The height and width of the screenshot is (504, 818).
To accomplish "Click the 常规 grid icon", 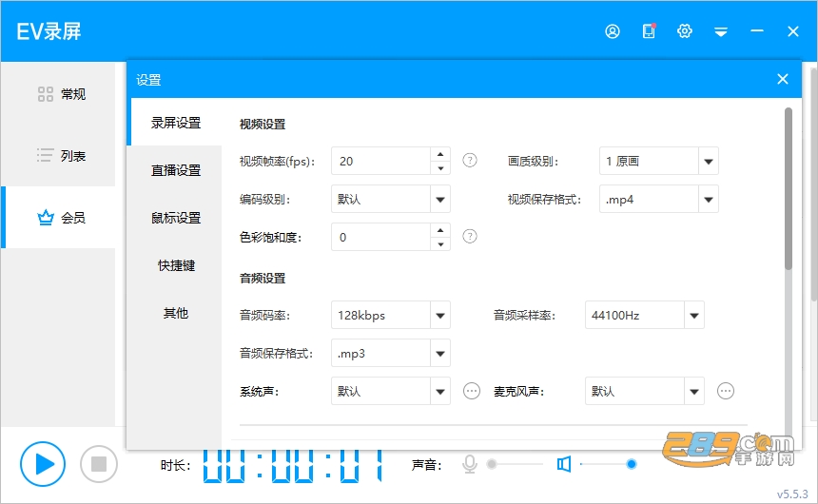I will [46, 94].
